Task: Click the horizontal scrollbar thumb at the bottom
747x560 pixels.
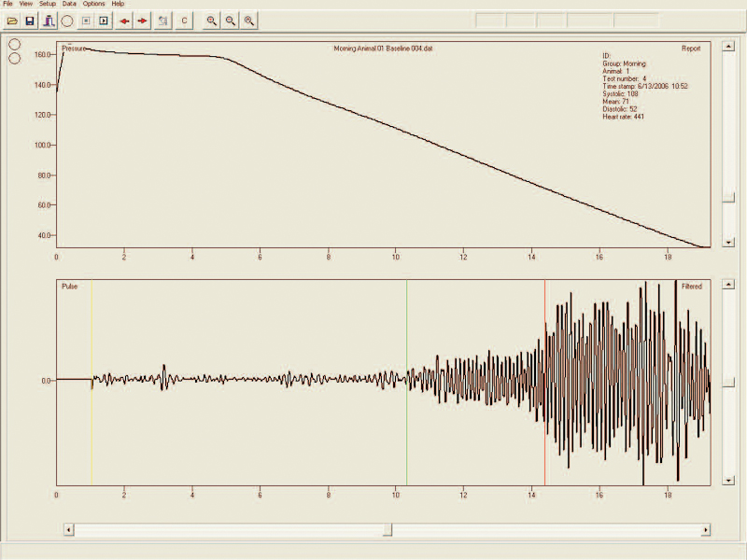Action: point(388,529)
